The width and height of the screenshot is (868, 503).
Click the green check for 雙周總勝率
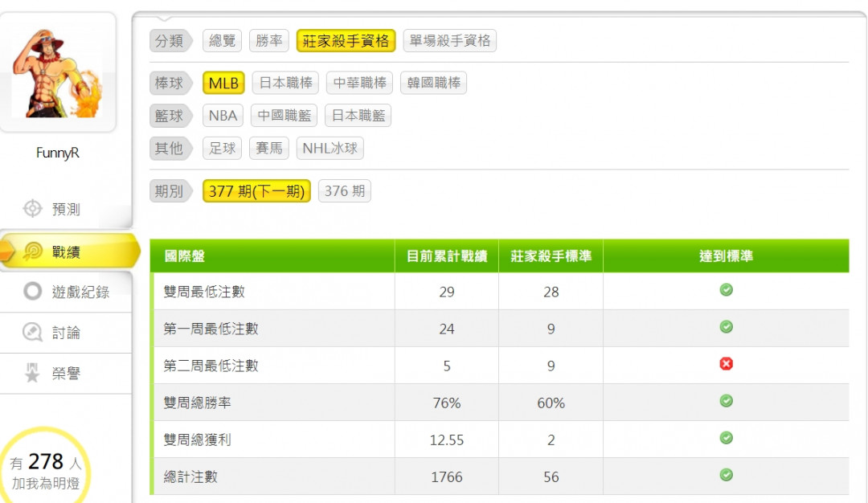[726, 401]
